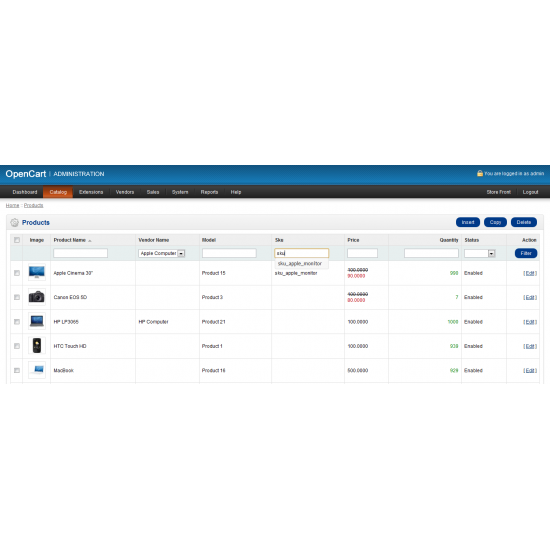Open the HP LP3065 laptop thumbnail
550x550 pixels.
(x=37, y=321)
